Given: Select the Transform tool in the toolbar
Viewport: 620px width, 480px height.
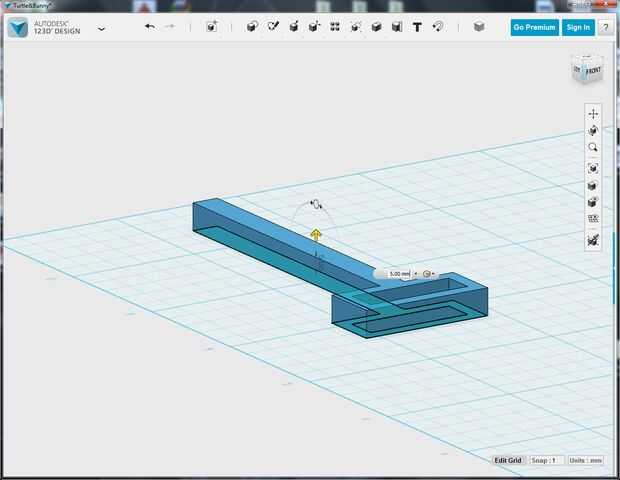Looking at the screenshot, I should click(212, 27).
